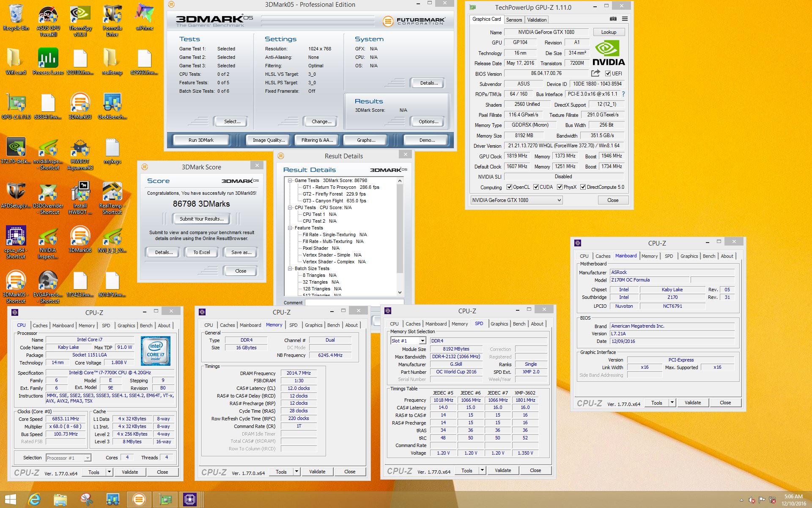
Task: Switch to CPU-Z taskbar icon
Action: [x=190, y=500]
